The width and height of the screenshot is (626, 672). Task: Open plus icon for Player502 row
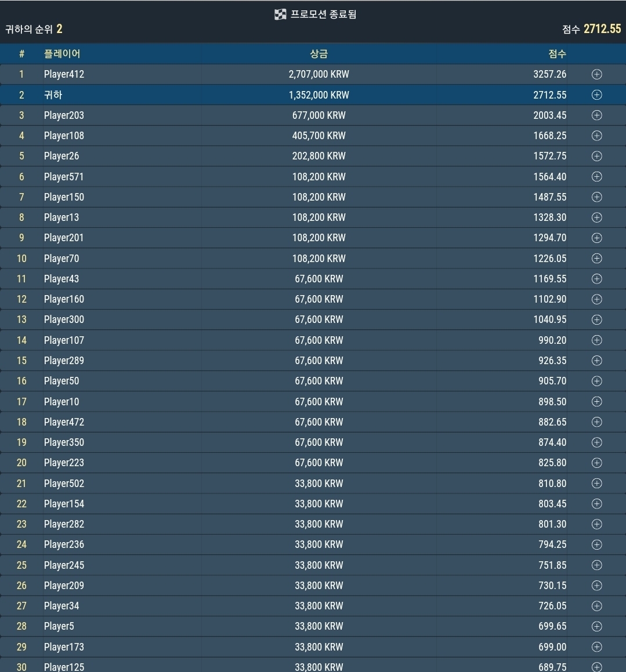tap(596, 484)
